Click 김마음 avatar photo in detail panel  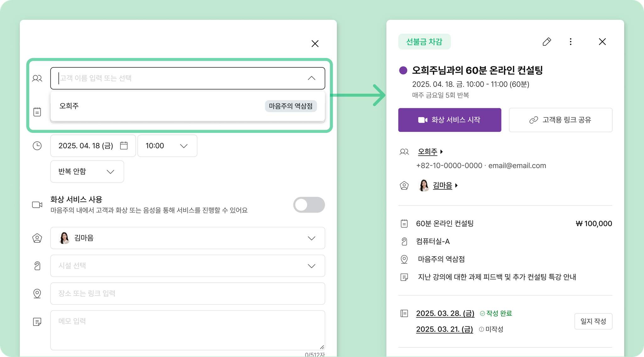tap(424, 185)
